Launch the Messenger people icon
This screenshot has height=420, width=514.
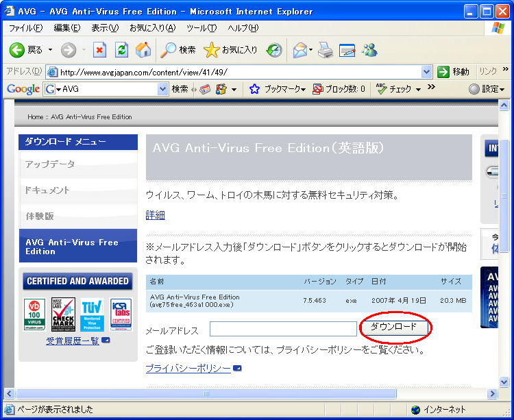pos(369,50)
